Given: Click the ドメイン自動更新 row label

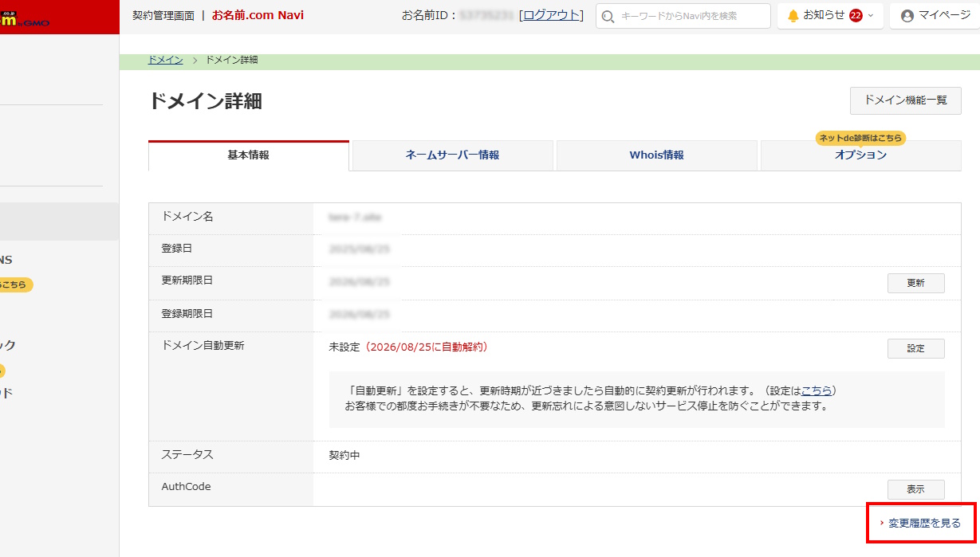Looking at the screenshot, I should tap(203, 346).
